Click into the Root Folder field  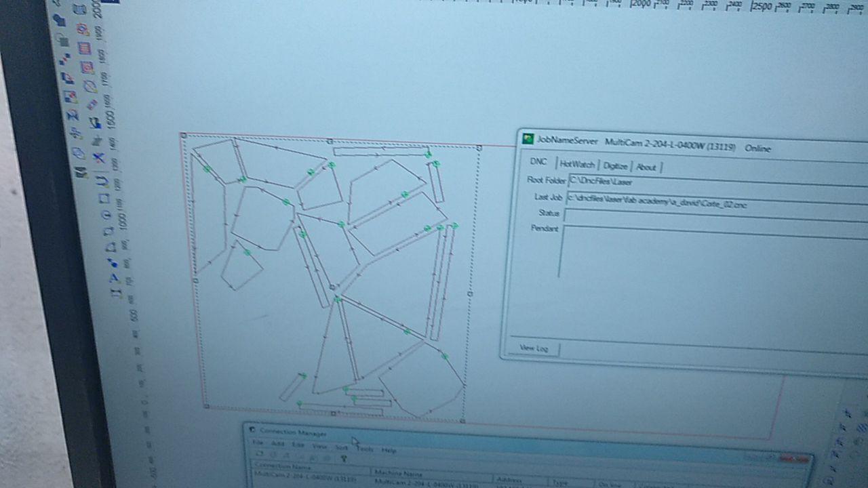coord(717,185)
